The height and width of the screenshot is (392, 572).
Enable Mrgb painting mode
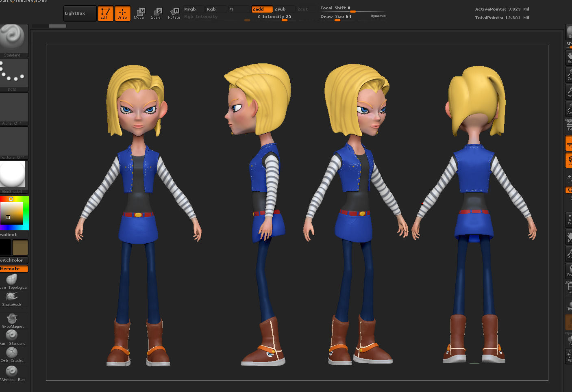pos(193,9)
